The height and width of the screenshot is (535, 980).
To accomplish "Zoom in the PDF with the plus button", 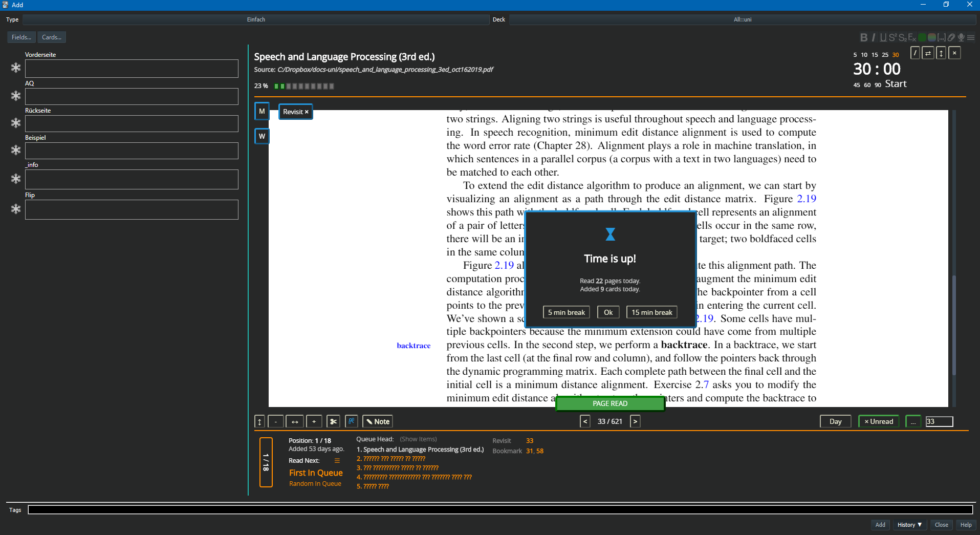I will click(314, 421).
